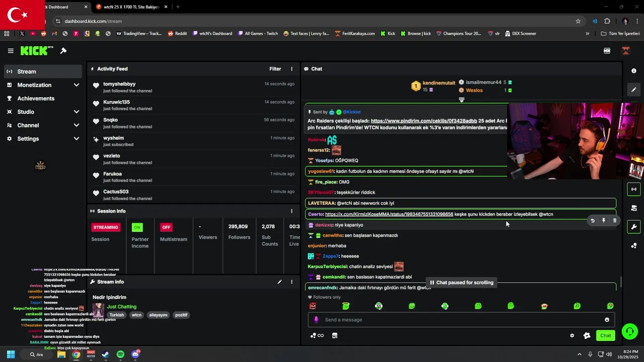Delete the highlighted Ceerto chat message

pyautogui.click(x=614, y=220)
